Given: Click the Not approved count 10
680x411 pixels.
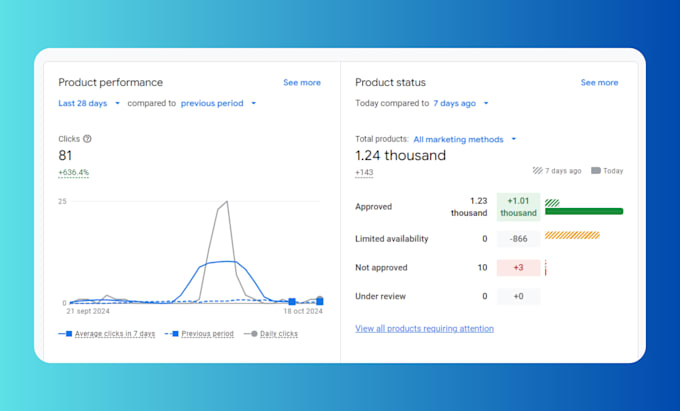Looking at the screenshot, I should 482,267.
